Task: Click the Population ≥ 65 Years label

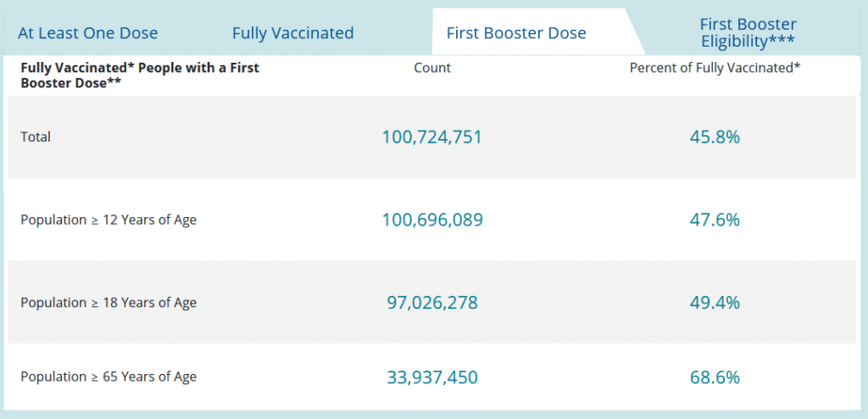Action: [108, 377]
